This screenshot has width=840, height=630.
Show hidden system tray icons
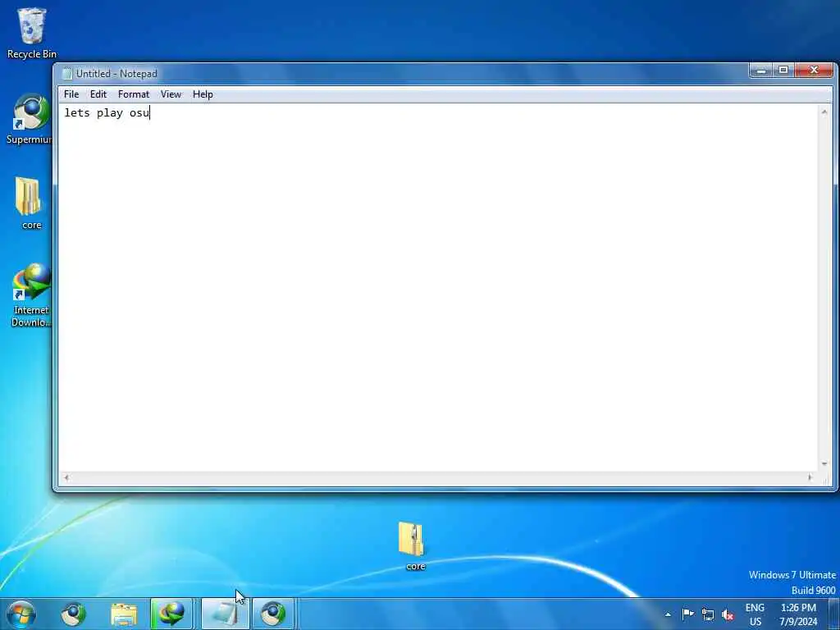point(668,614)
